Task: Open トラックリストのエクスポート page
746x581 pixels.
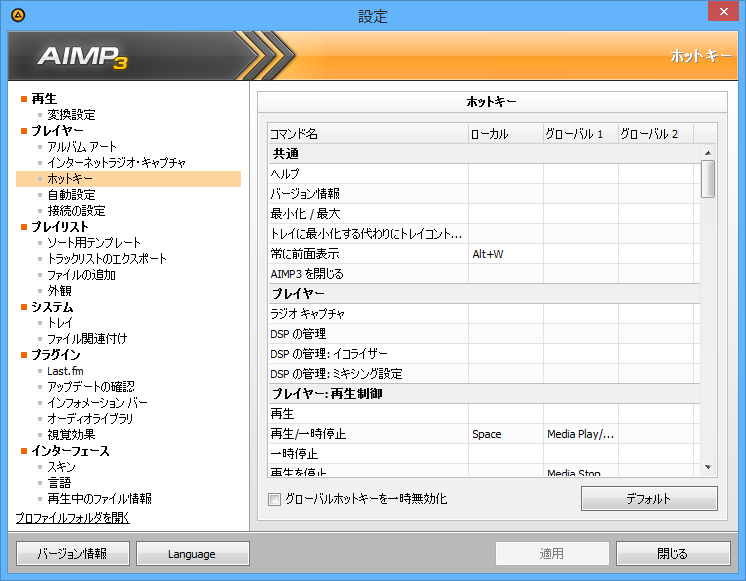Action: pos(107,259)
